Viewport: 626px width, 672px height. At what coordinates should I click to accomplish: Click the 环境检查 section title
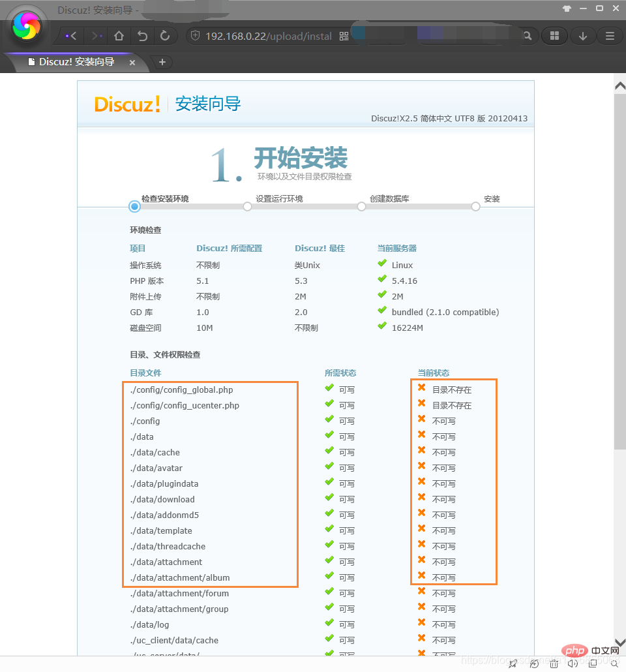pos(145,230)
